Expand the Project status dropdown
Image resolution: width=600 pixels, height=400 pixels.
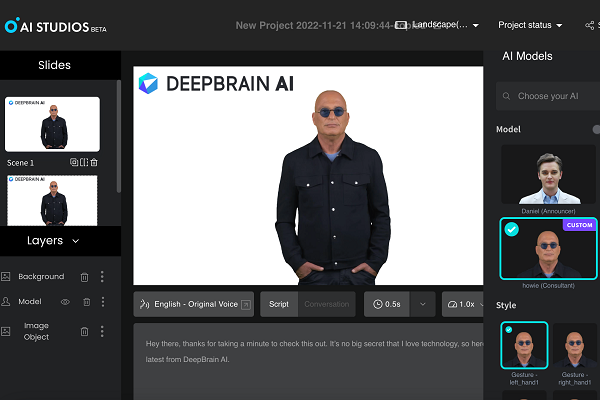pos(530,25)
